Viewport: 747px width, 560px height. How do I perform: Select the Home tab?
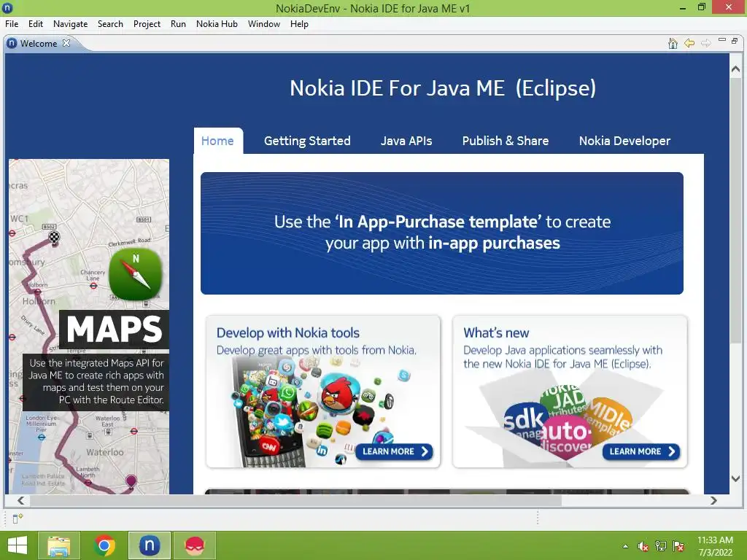pyautogui.click(x=217, y=141)
